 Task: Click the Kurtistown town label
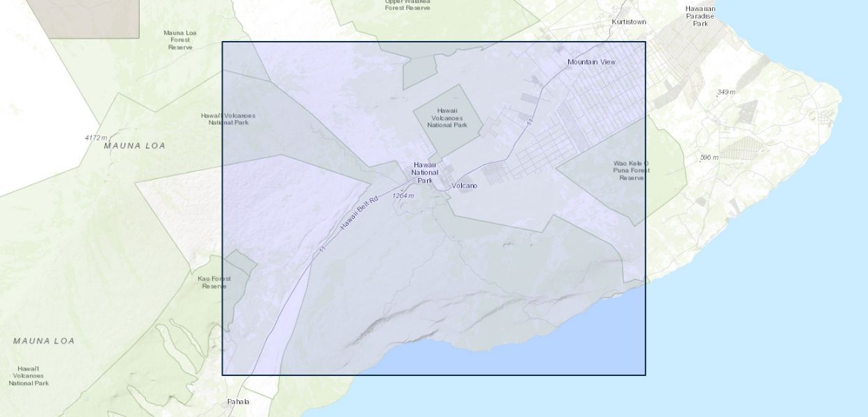(628, 22)
